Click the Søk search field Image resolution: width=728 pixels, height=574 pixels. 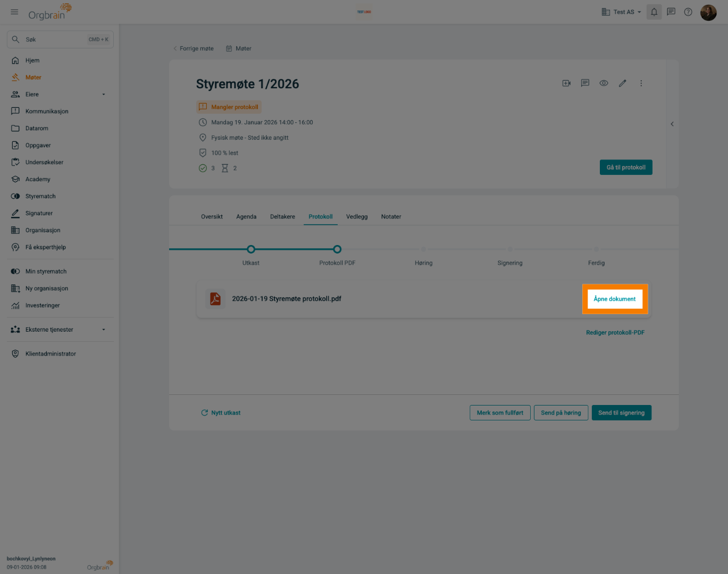[x=60, y=39]
